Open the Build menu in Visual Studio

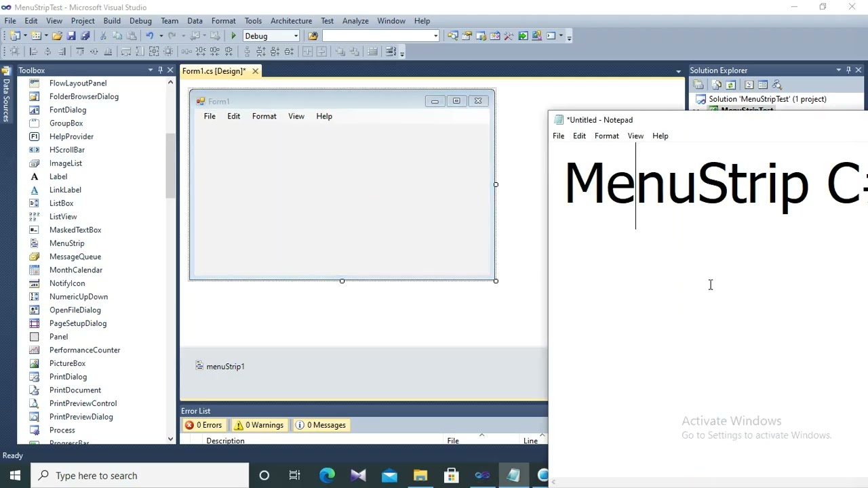coord(112,21)
